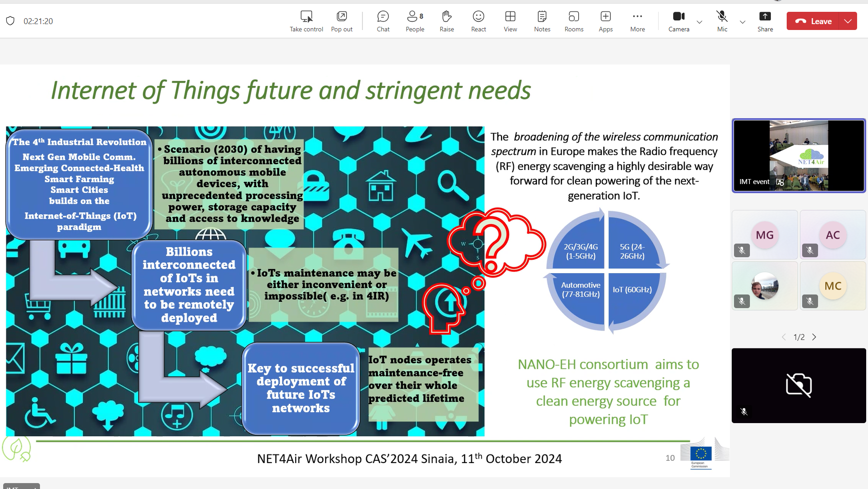Go to next page of participants
The image size is (868, 489).
click(814, 337)
